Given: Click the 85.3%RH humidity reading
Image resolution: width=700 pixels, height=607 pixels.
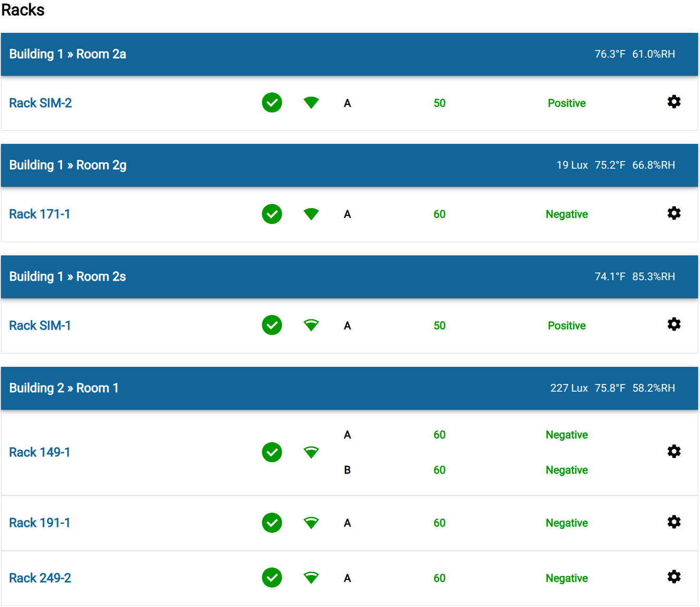Looking at the screenshot, I should [653, 276].
